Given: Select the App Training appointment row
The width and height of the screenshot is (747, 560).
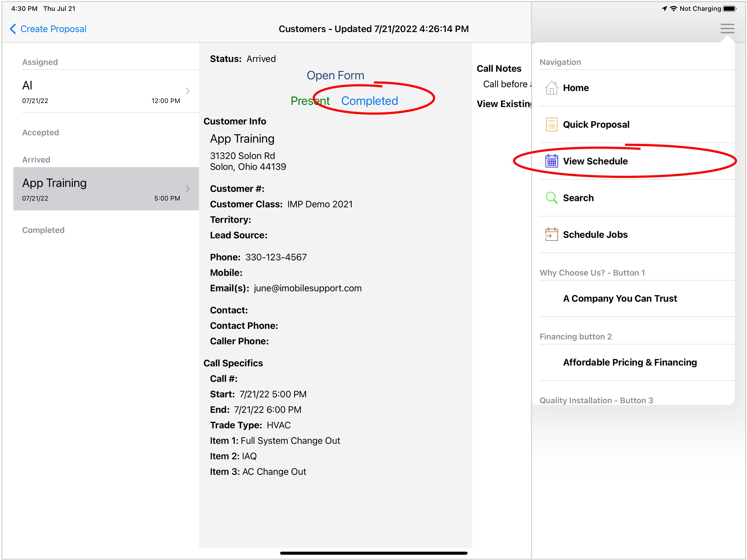Looking at the screenshot, I should coord(106,189).
